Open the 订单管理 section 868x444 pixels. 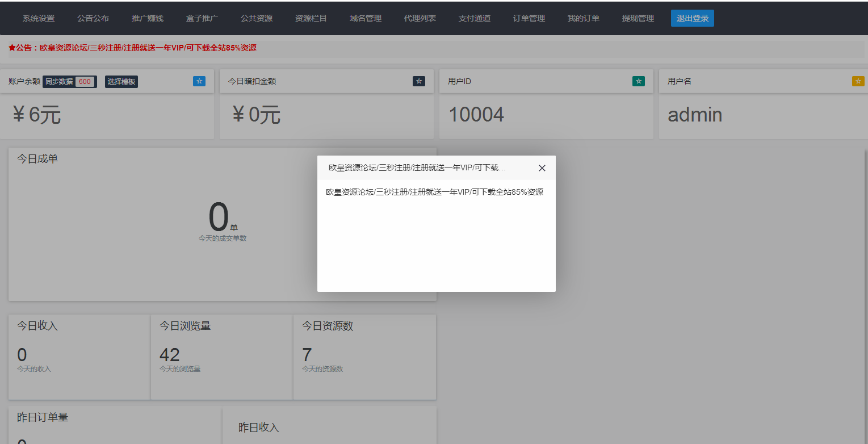coord(528,18)
